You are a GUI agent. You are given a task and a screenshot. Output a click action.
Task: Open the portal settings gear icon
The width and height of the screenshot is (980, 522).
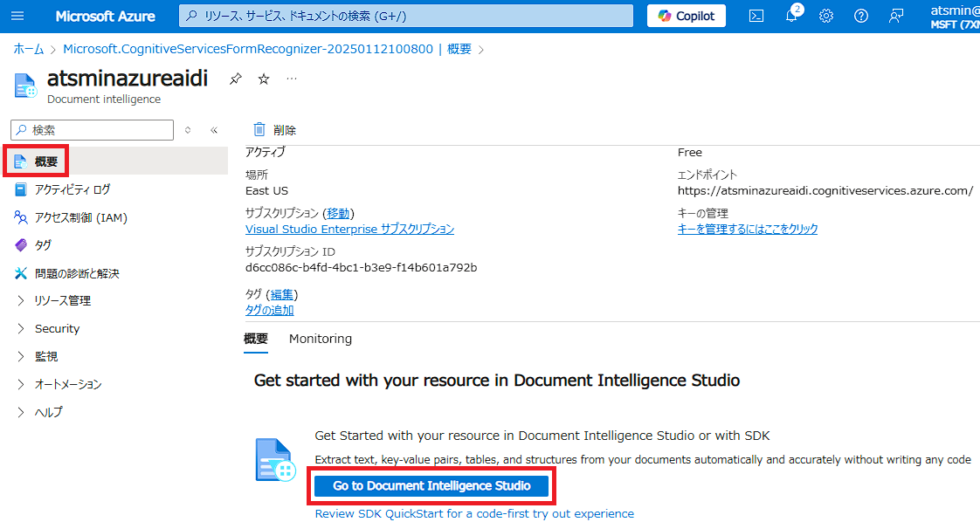[x=826, y=16]
